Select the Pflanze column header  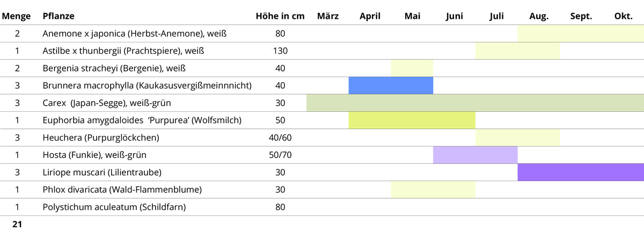(58, 16)
